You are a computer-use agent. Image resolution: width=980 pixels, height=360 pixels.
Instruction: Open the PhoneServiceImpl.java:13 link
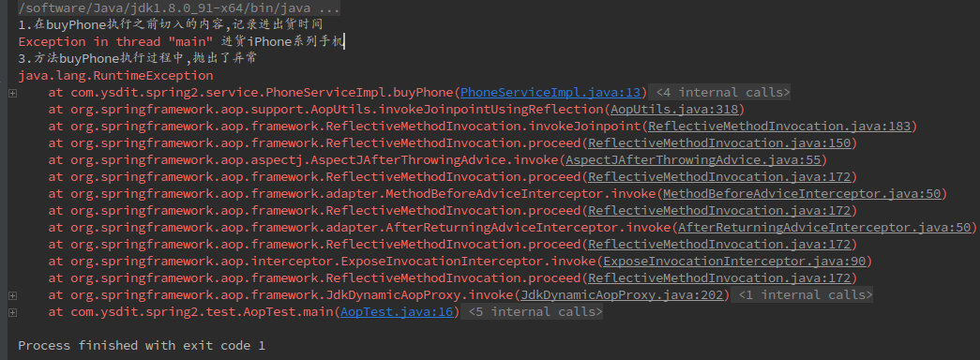(550, 93)
